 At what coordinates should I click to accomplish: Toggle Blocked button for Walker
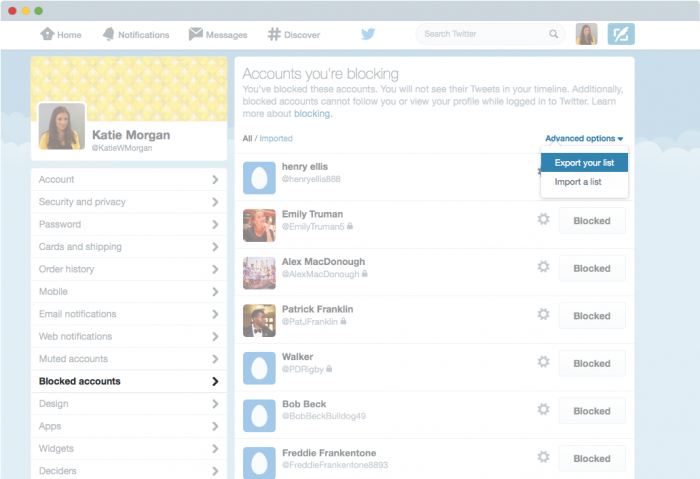pyautogui.click(x=591, y=364)
